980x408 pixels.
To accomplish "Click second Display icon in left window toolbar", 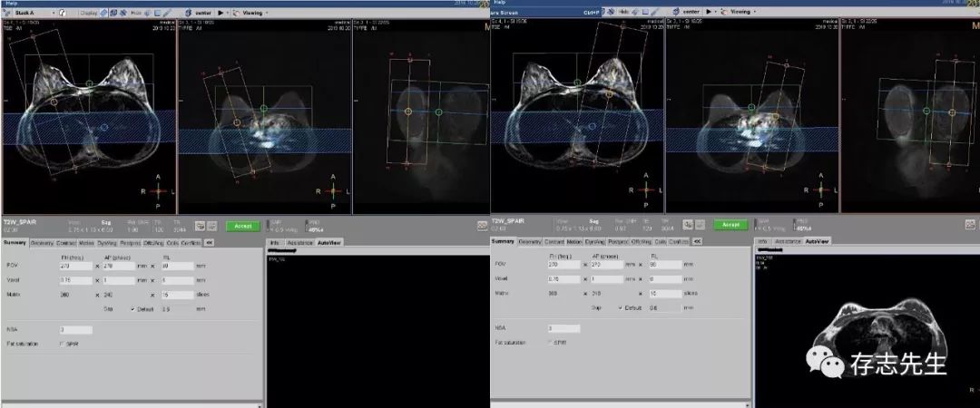I will tap(113, 13).
